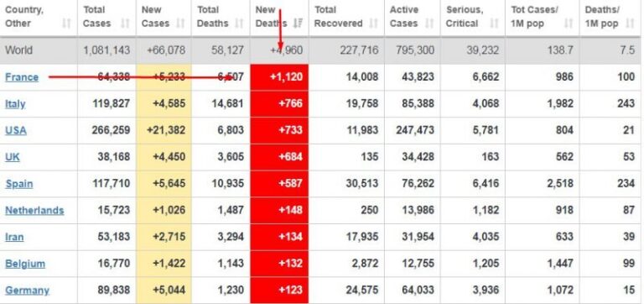Click Total Deaths column sort icon
The height and width of the screenshot is (304, 644).
239,24
